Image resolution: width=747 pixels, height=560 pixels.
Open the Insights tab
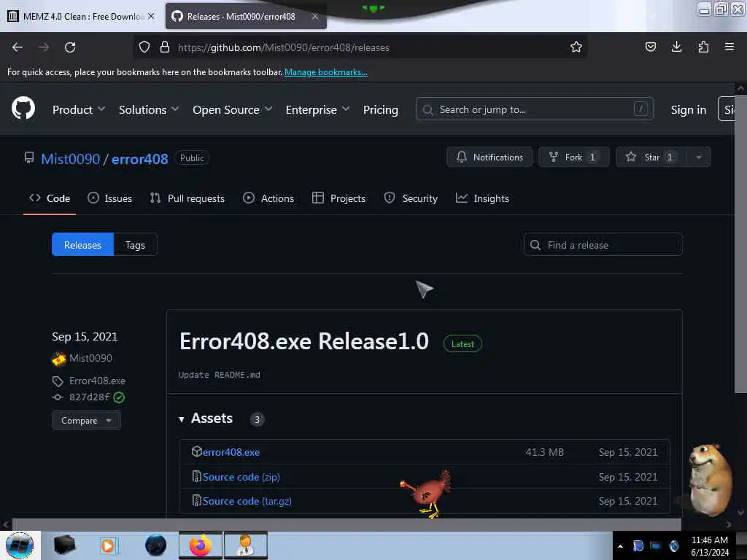(482, 198)
